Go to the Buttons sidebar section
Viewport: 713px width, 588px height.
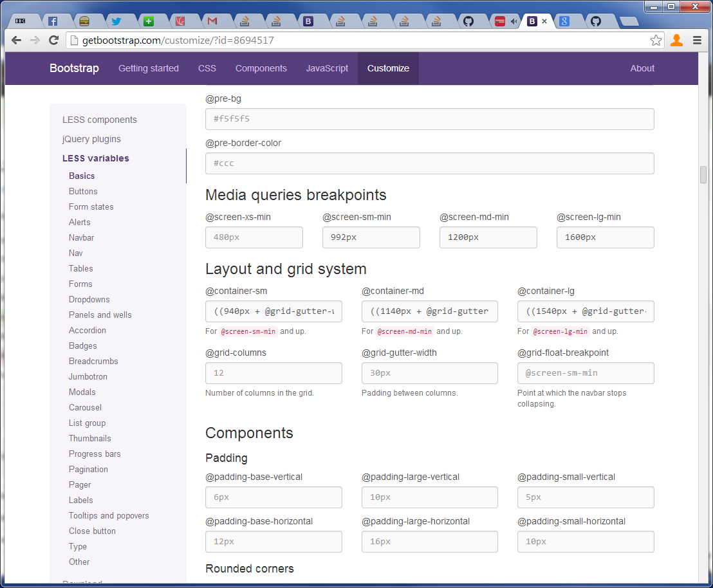point(83,192)
